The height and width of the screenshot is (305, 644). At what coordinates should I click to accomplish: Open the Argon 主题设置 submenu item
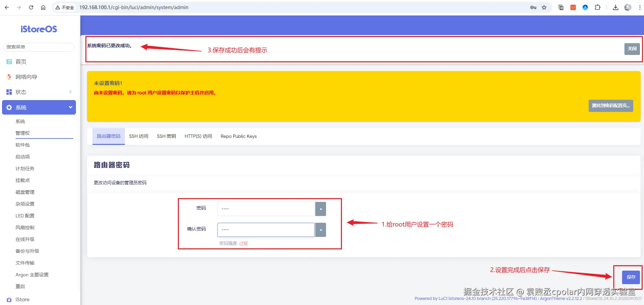(32, 275)
